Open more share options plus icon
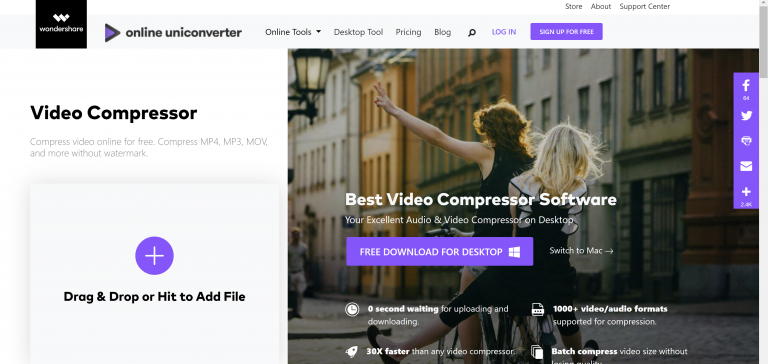 (746, 192)
